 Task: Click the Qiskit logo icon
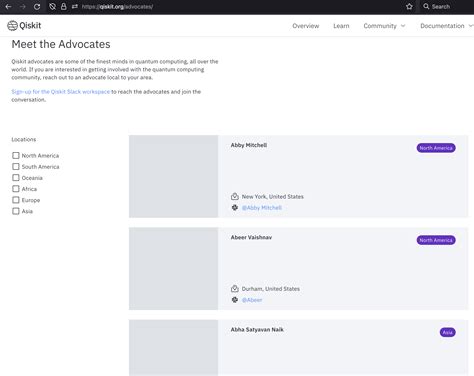click(x=12, y=26)
